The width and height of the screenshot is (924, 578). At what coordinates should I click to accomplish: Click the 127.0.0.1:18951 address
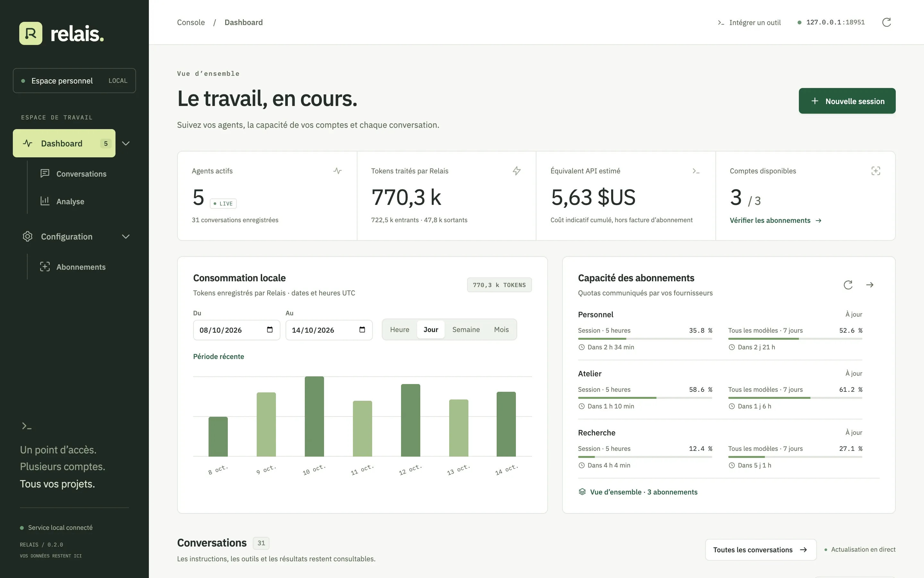835,22
